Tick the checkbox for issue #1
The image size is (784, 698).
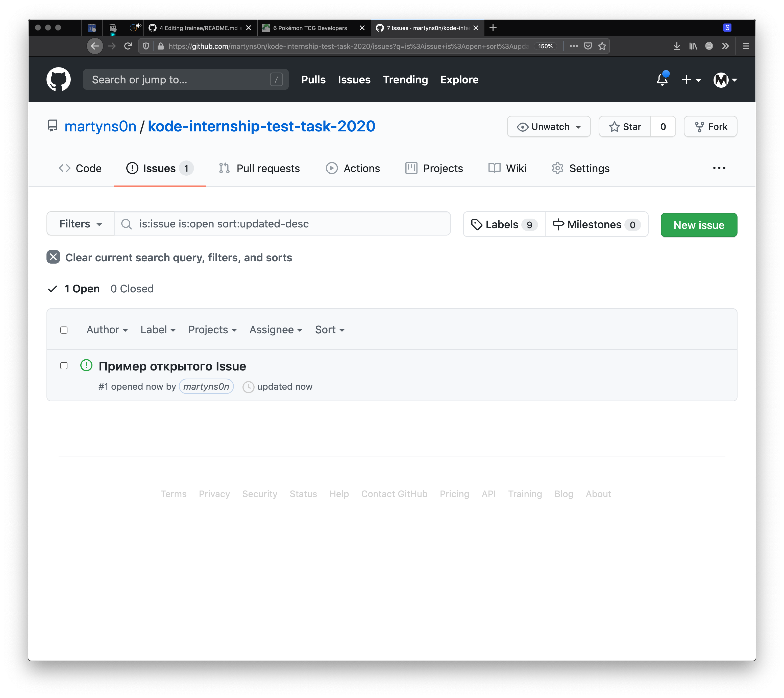[64, 366]
